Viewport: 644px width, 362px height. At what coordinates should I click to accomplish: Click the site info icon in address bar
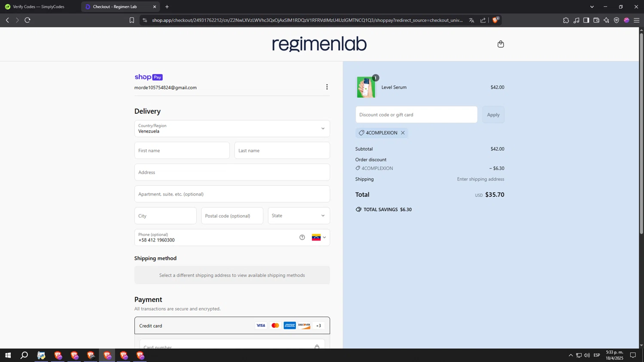pos(145,20)
